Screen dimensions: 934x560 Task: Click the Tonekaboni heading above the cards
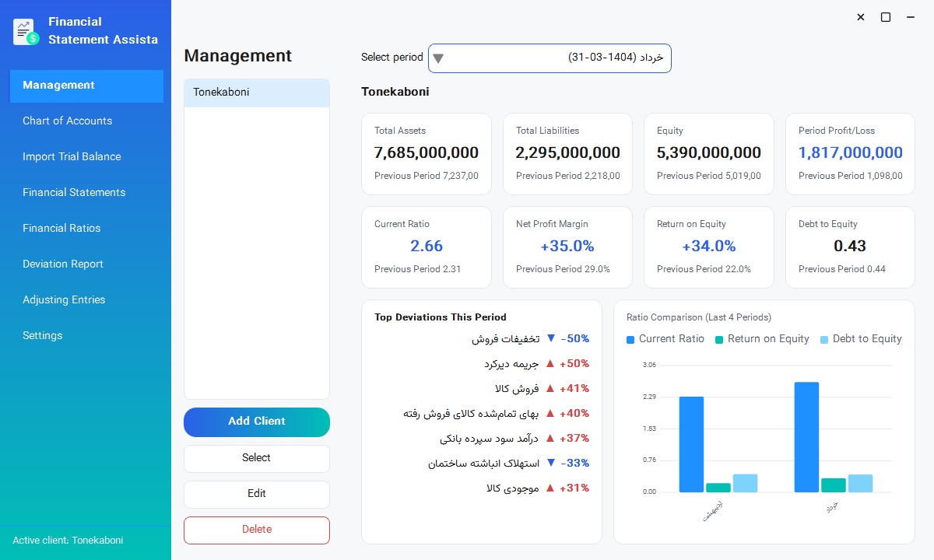point(395,92)
